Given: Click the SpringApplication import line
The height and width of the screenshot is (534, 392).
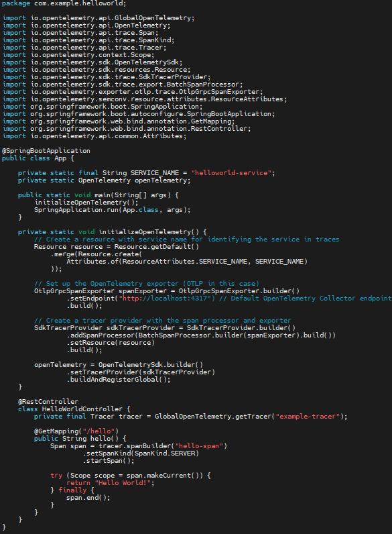Looking at the screenshot, I should click(x=103, y=107).
